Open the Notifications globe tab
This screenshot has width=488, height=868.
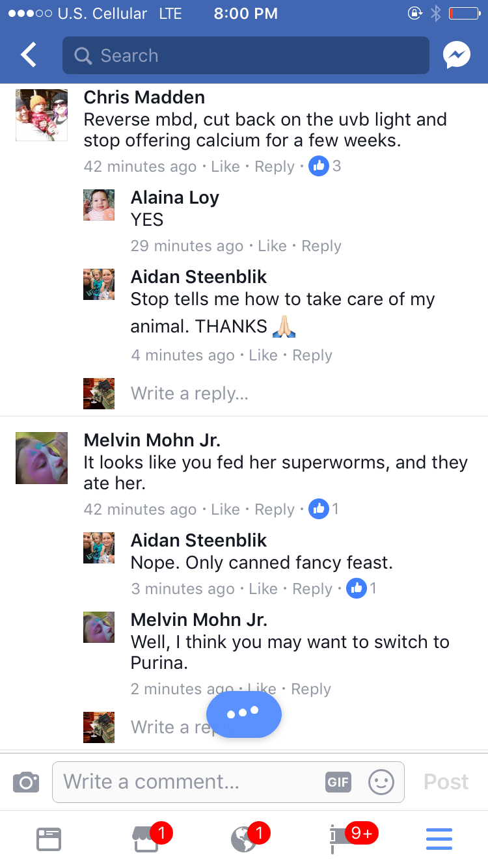pyautogui.click(x=245, y=839)
